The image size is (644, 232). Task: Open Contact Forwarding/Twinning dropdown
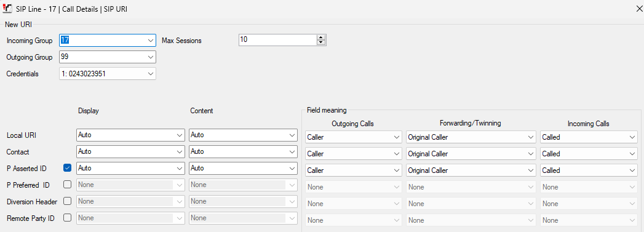(x=471, y=154)
